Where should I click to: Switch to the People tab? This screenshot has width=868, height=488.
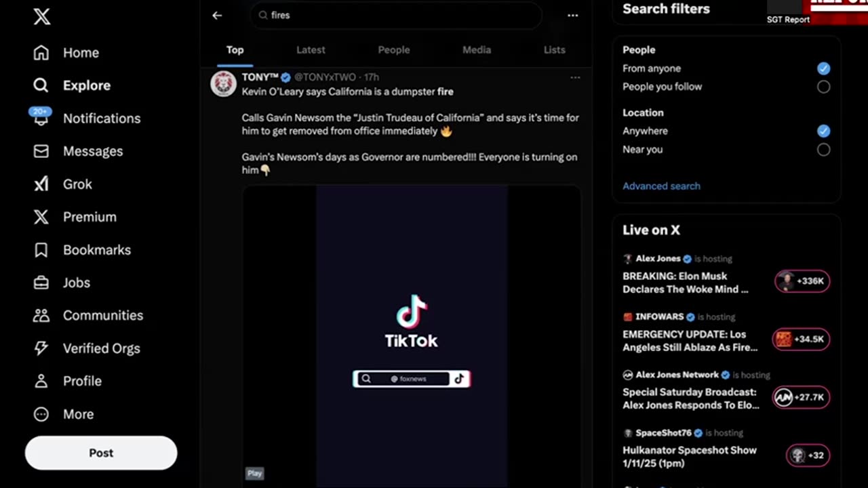click(x=394, y=49)
